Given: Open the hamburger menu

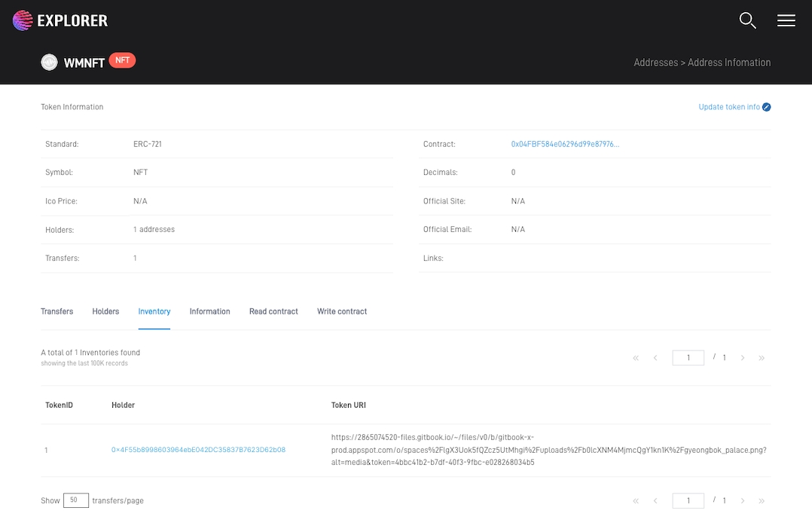Looking at the screenshot, I should point(786,20).
